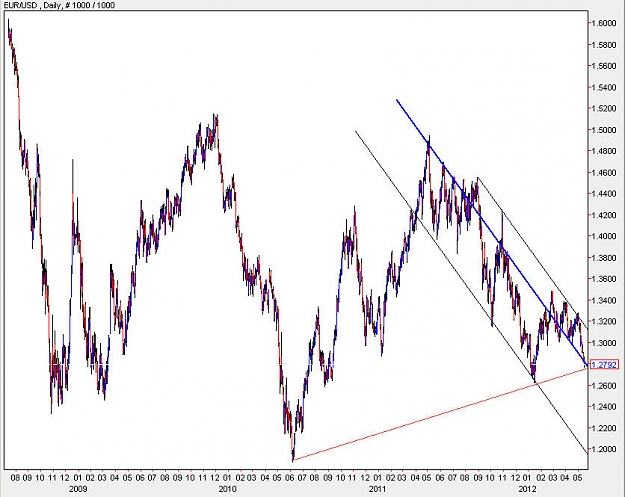Click the 1.2200 price axis label
The height and width of the screenshot is (497, 625).
(604, 428)
